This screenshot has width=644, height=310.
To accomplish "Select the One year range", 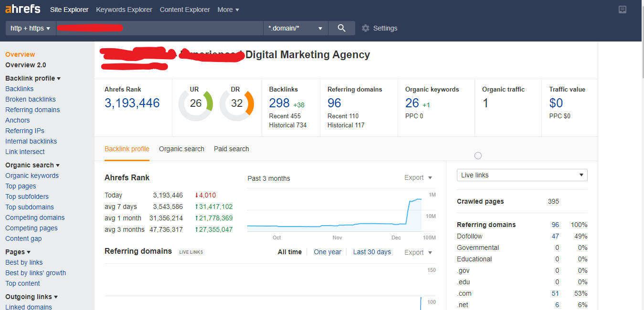I will click(x=327, y=252).
